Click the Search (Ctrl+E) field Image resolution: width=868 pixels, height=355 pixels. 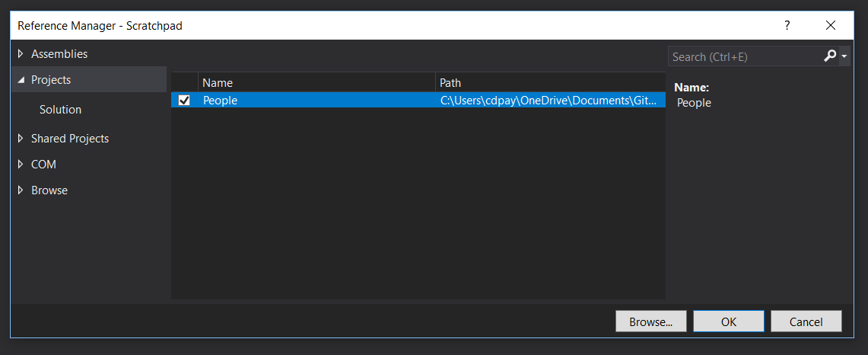point(745,56)
